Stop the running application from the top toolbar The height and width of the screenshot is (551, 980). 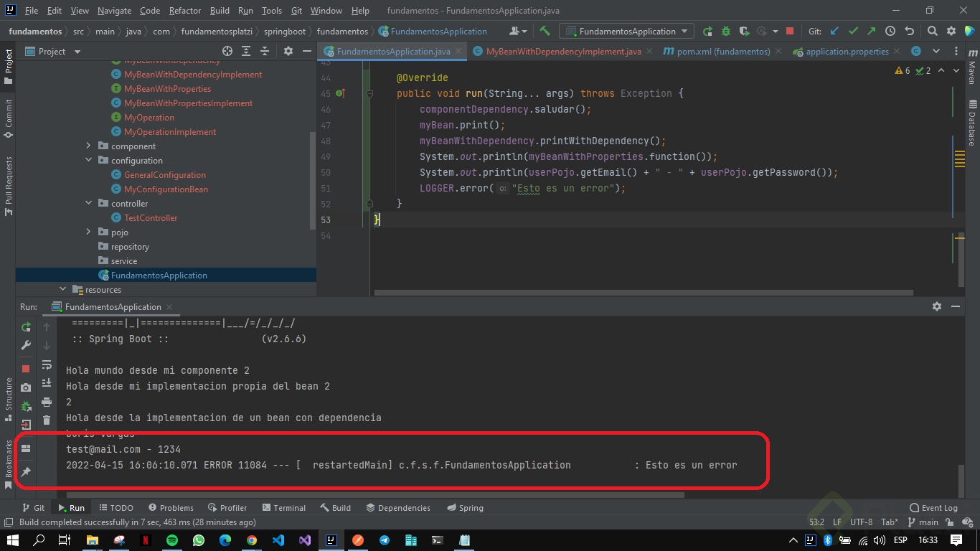point(790,31)
